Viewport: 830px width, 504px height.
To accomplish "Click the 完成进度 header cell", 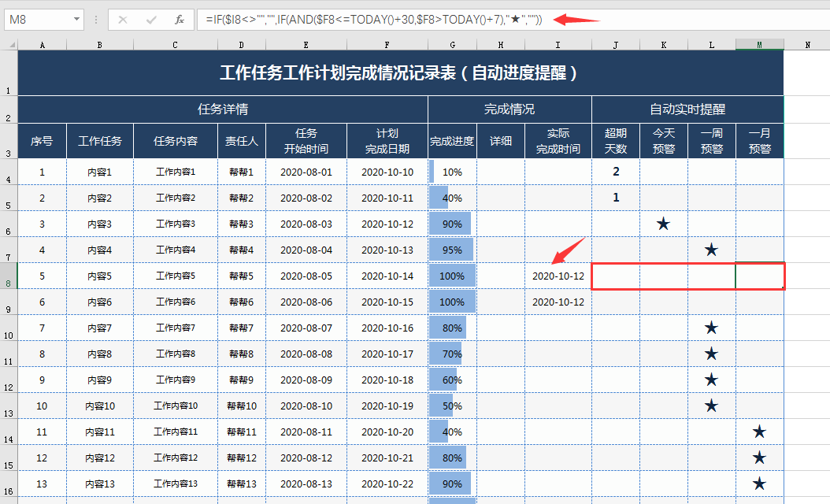I will [x=452, y=141].
